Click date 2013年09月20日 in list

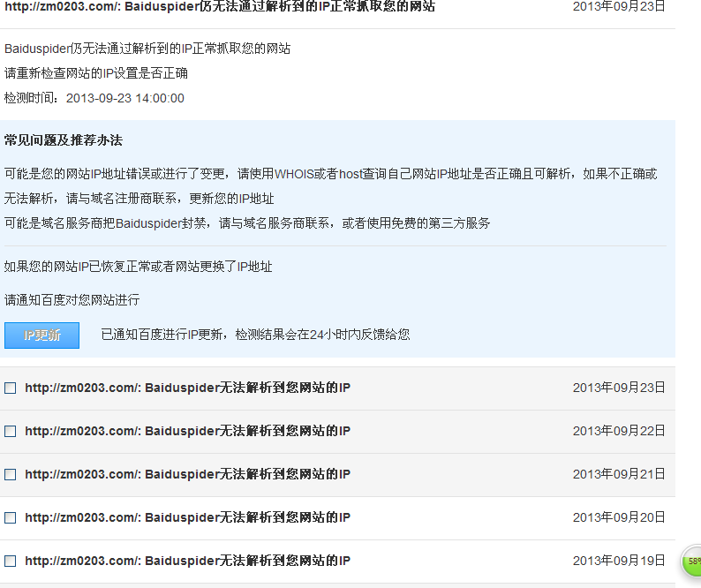619,517
